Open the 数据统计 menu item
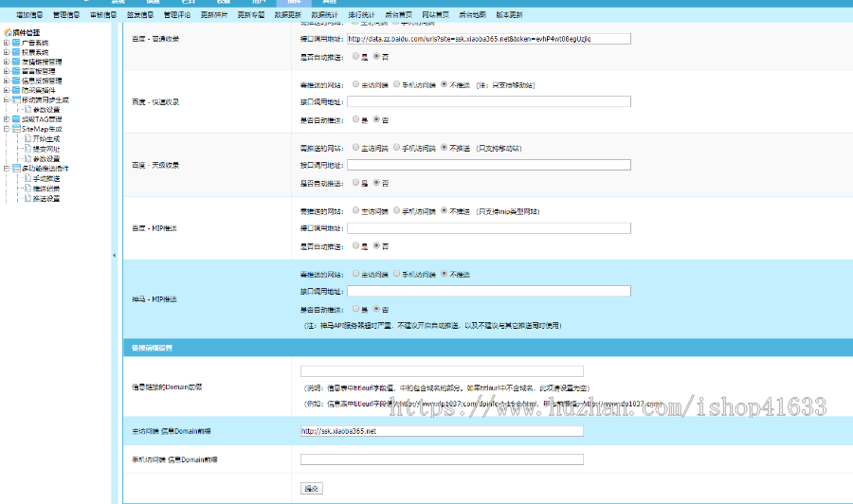Viewport: 853px width, 504px height. (323, 15)
